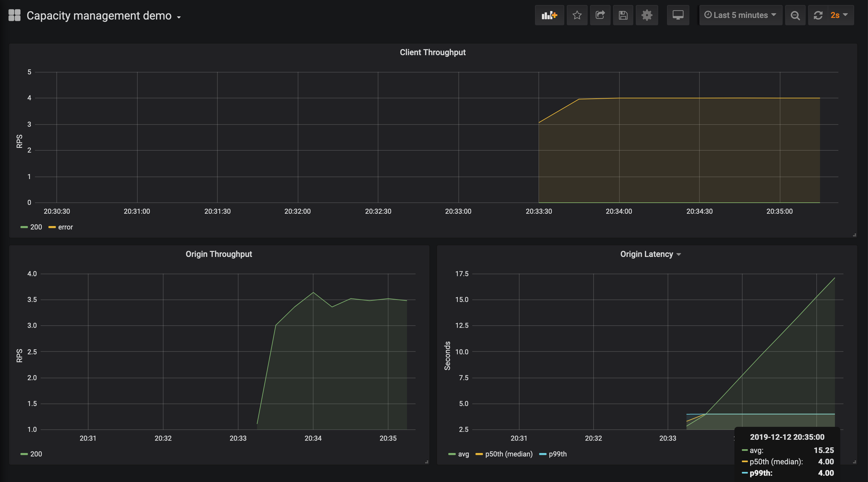This screenshot has height=482, width=868.
Task: Toggle p99th series in latency legend
Action: tap(558, 454)
